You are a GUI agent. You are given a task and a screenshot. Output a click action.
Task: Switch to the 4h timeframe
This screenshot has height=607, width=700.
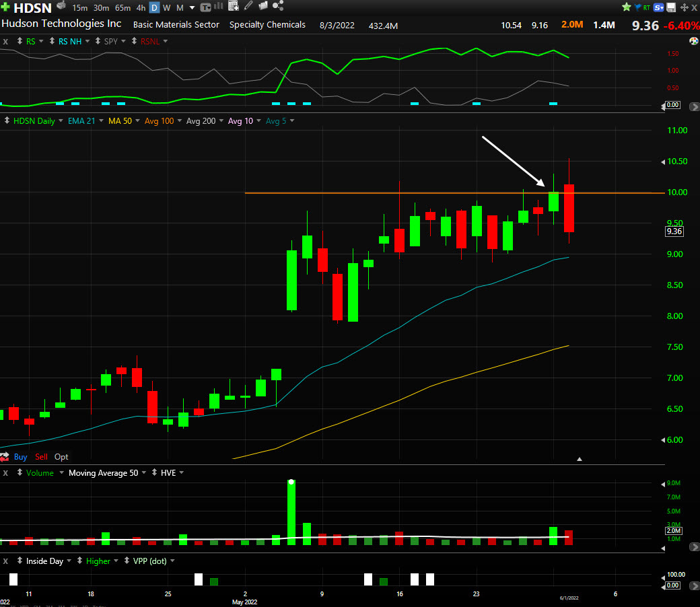click(141, 8)
